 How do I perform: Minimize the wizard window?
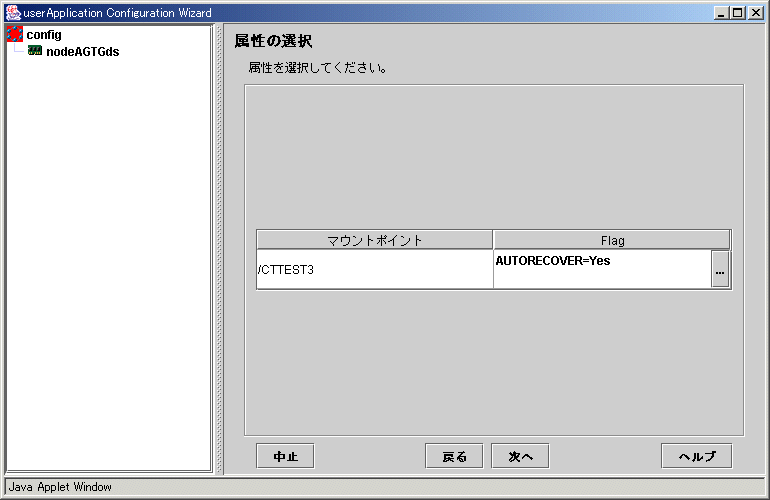(x=721, y=13)
